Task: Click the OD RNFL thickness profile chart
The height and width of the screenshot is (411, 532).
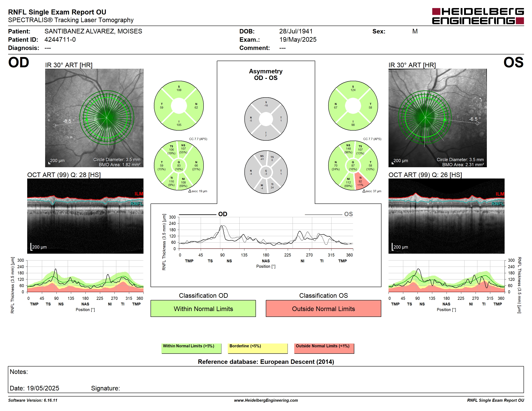Action: tap(85, 276)
